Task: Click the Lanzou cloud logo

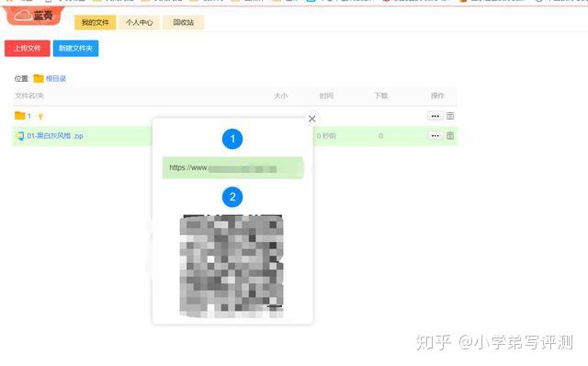Action: pos(34,16)
